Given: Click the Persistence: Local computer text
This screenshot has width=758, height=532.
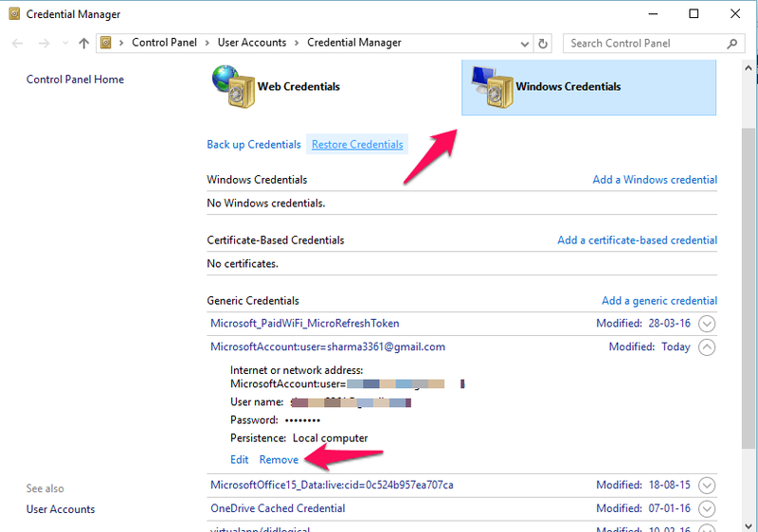Looking at the screenshot, I should [x=298, y=438].
